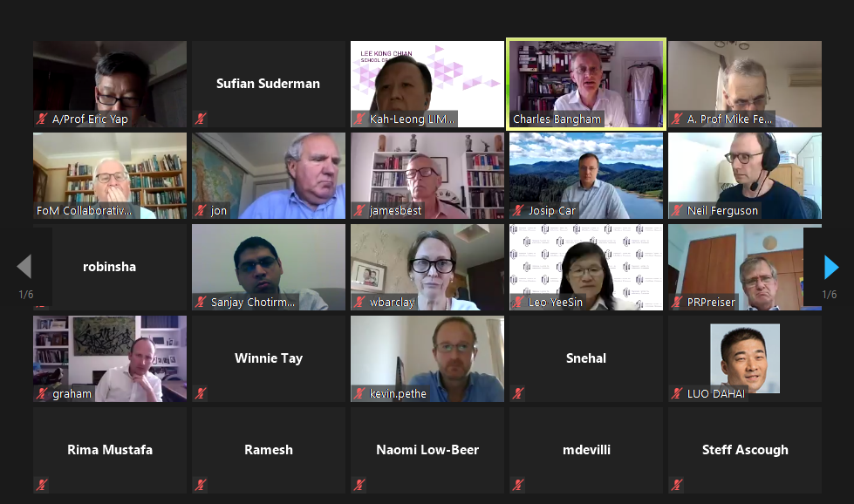The width and height of the screenshot is (854, 504).
Task: Go to next gallery page with blue arrow
Action: coord(831,267)
